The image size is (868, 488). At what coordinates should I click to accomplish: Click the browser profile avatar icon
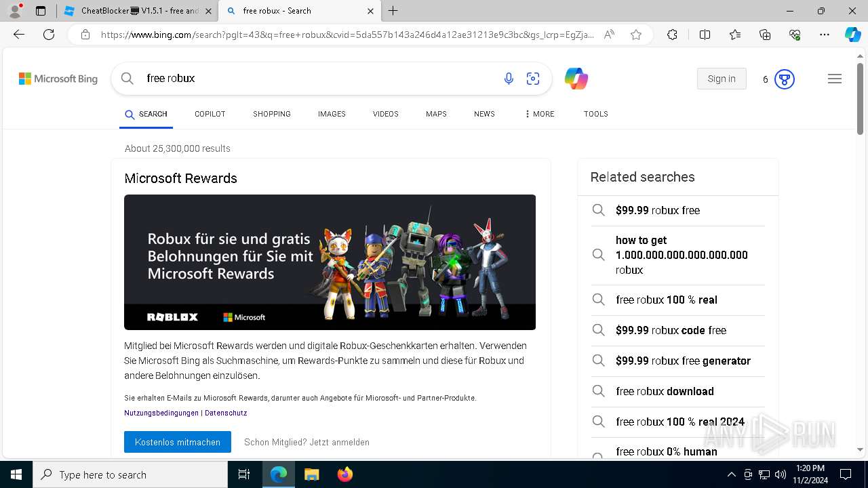(15, 11)
